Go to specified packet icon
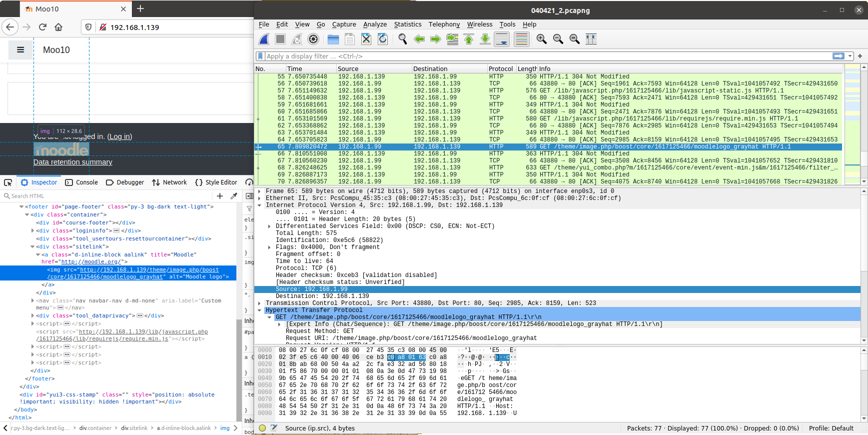868x435 pixels. [x=452, y=39]
